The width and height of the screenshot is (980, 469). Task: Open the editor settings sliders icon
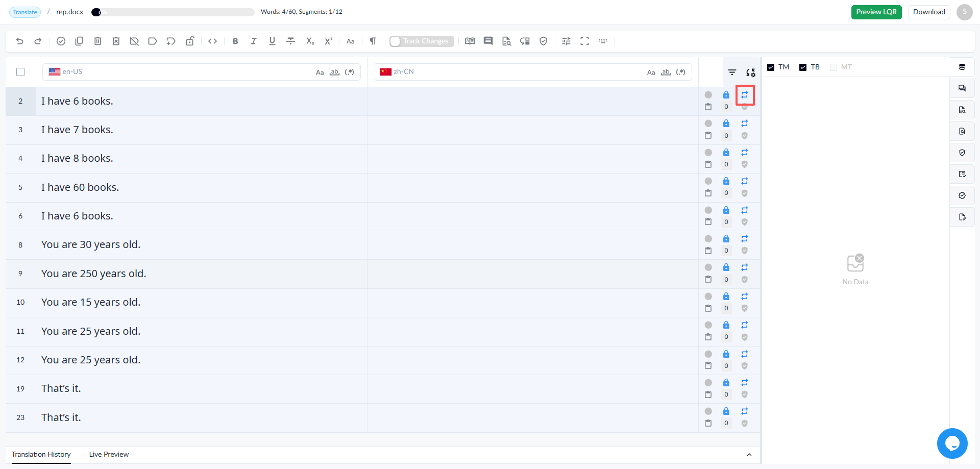coord(567,41)
